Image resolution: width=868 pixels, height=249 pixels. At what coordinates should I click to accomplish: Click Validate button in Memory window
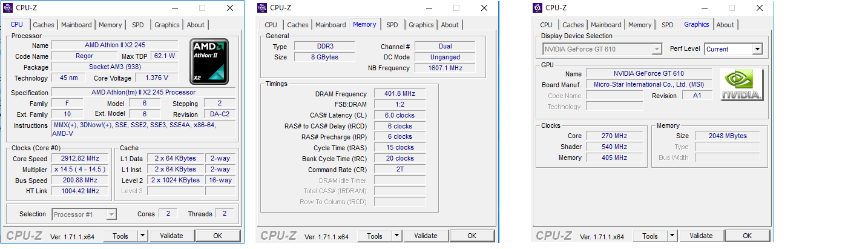[426, 236]
